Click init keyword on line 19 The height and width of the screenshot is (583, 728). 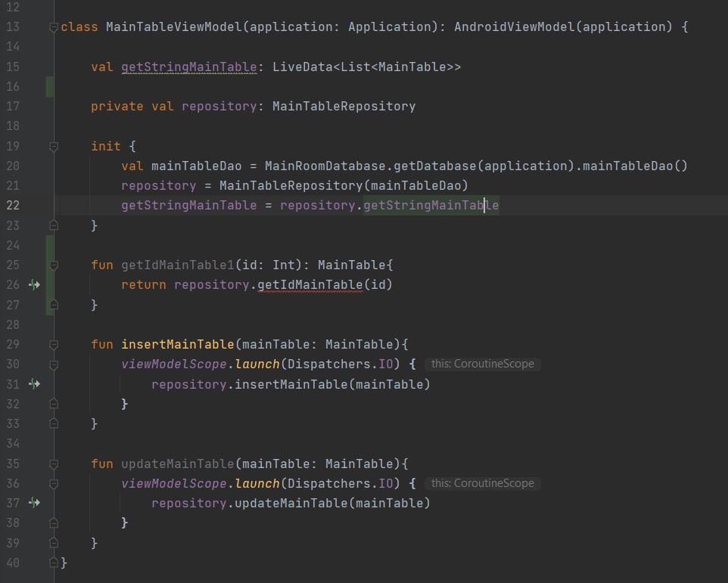click(x=106, y=146)
